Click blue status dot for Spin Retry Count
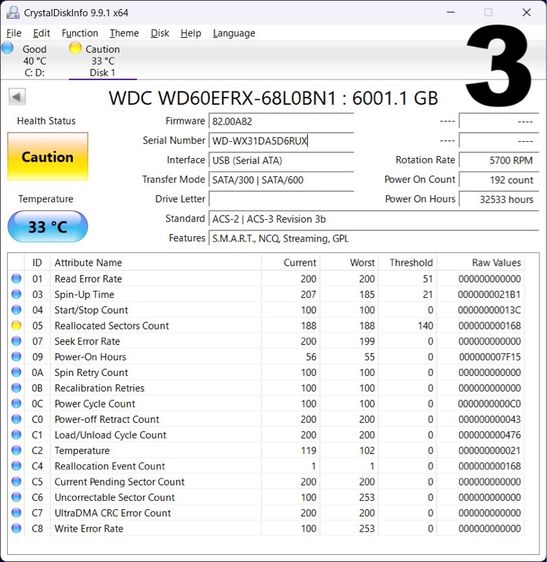547x562 pixels. tap(16, 372)
